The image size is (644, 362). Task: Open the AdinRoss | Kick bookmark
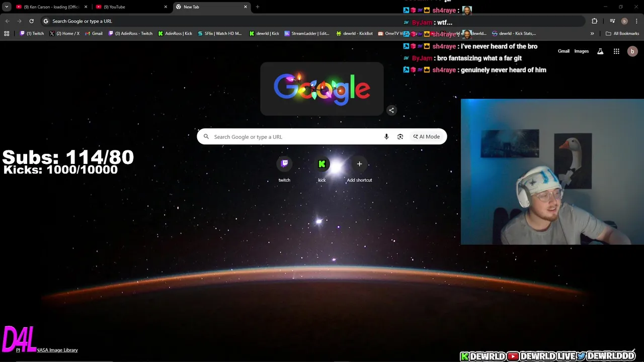[175, 34]
